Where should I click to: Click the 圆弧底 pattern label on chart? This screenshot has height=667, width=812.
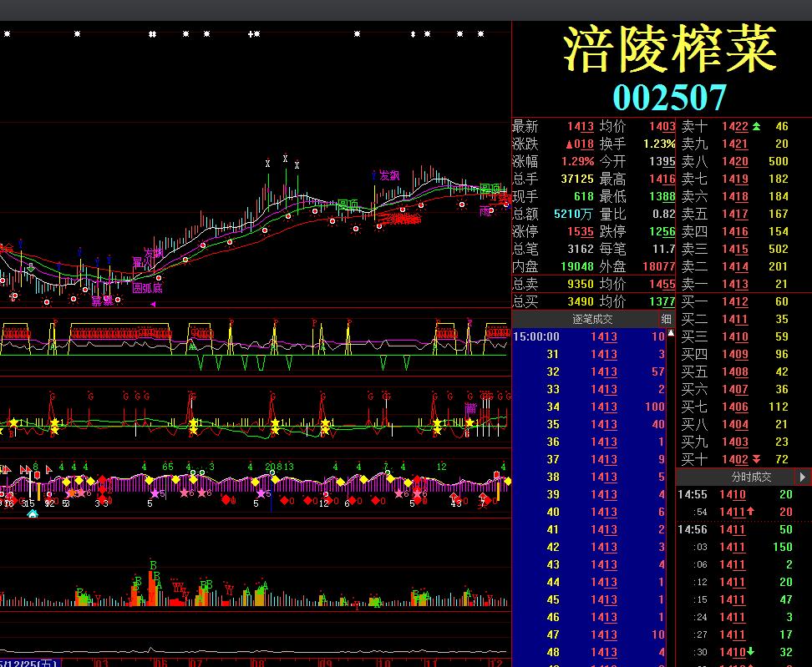pyautogui.click(x=147, y=288)
